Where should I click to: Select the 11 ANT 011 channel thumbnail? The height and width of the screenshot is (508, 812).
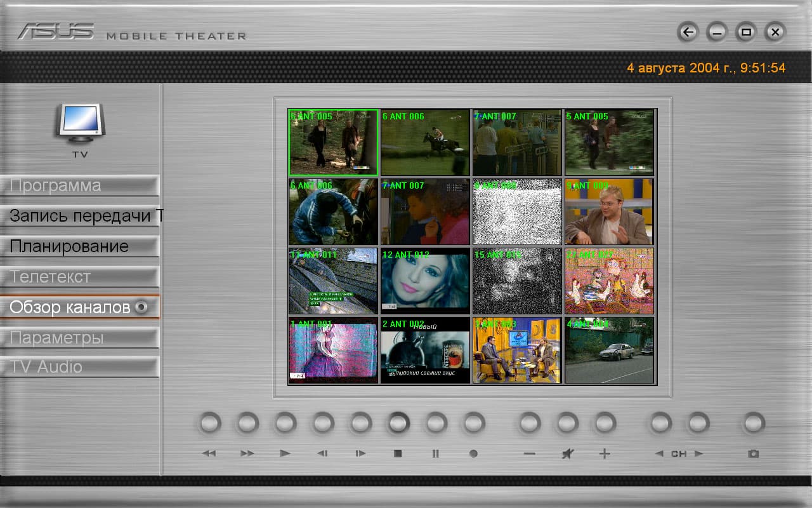tap(334, 281)
